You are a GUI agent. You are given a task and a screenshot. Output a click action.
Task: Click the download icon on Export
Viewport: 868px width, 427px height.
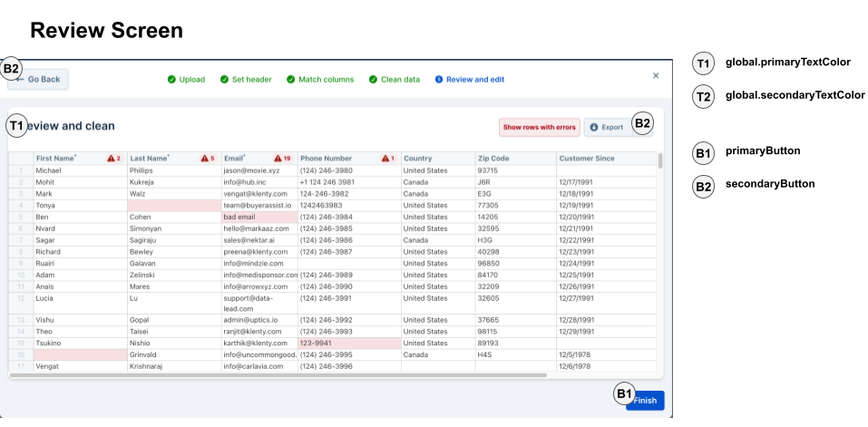pos(594,127)
